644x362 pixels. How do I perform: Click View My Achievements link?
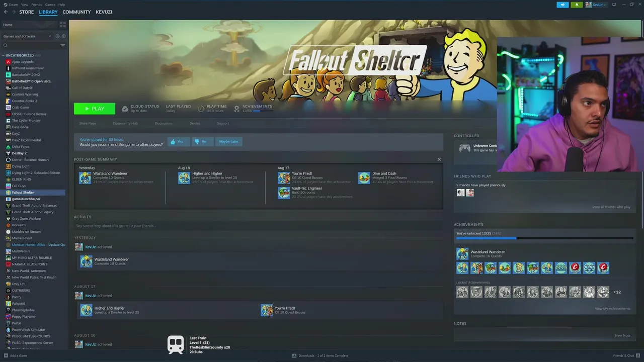(x=612, y=309)
